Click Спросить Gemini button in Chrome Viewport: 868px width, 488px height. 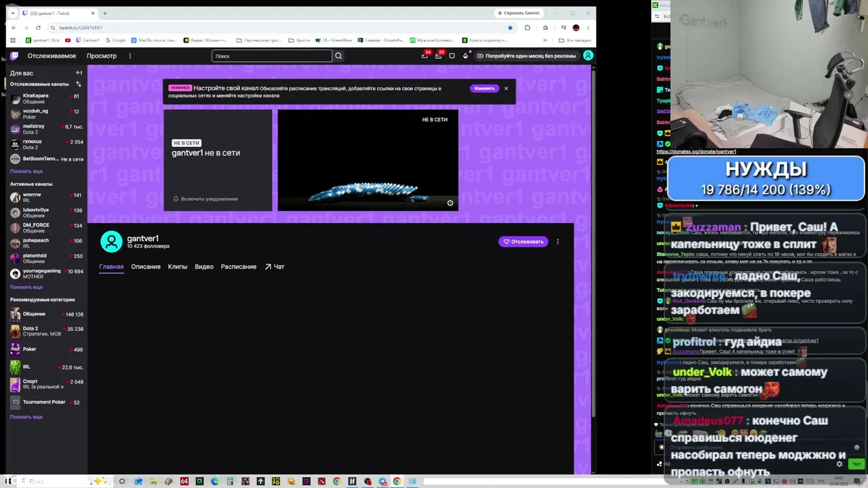pos(519,13)
